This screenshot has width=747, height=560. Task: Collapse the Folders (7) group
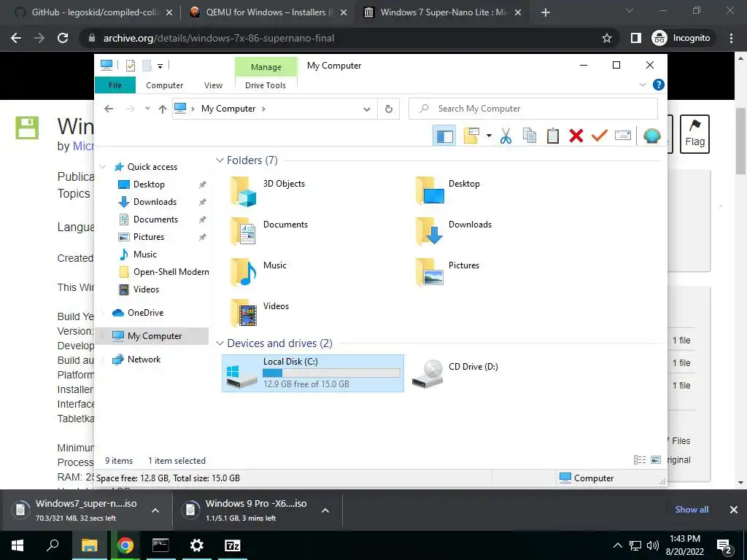[220, 160]
